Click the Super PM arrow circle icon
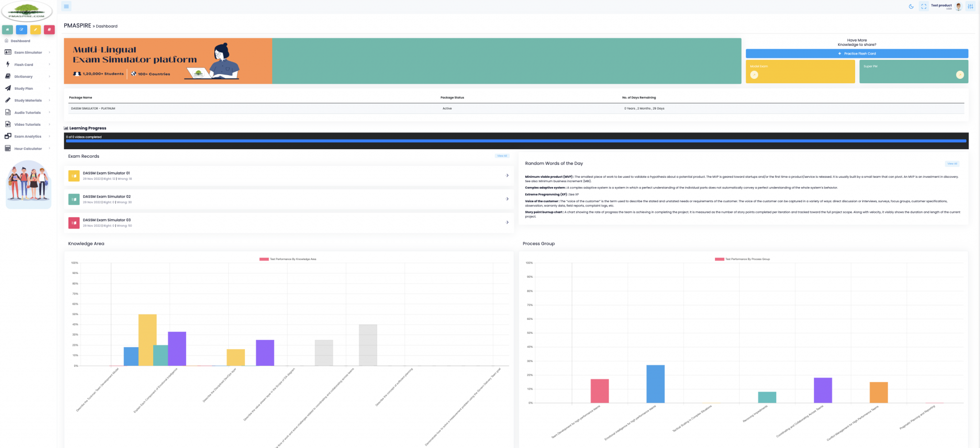This screenshot has height=448, width=980. coord(960,75)
